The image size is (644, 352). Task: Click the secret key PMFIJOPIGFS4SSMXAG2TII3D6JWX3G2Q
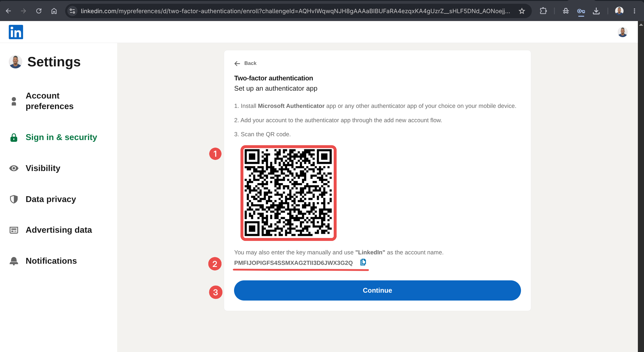pos(293,263)
